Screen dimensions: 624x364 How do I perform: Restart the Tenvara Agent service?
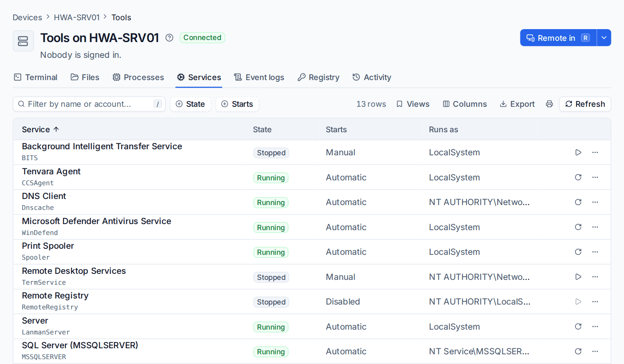coord(578,177)
